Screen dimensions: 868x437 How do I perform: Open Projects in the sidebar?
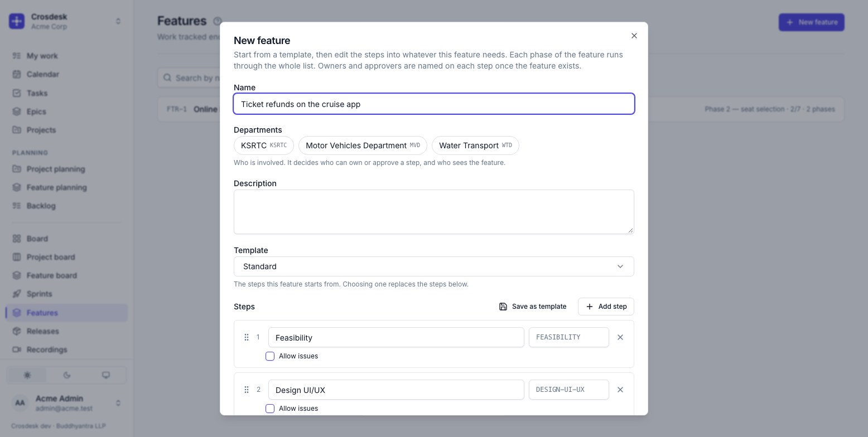pos(66,130)
